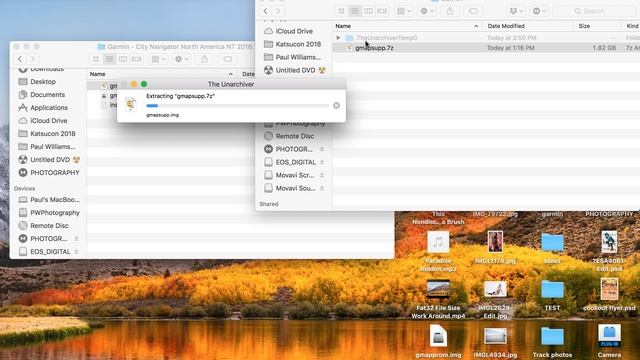The height and width of the screenshot is (360, 640).
Task: Switch Garmin window to list view
Action: (x=109, y=59)
